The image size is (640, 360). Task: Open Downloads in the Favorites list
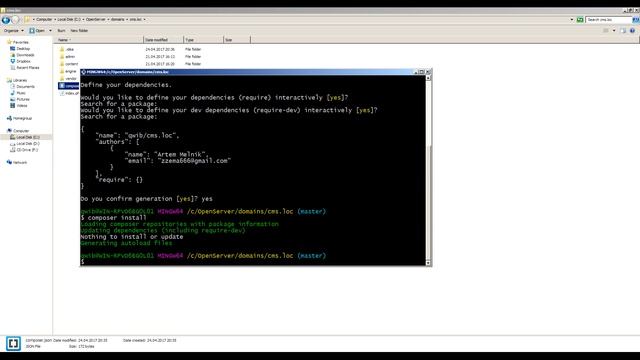[x=22, y=55]
